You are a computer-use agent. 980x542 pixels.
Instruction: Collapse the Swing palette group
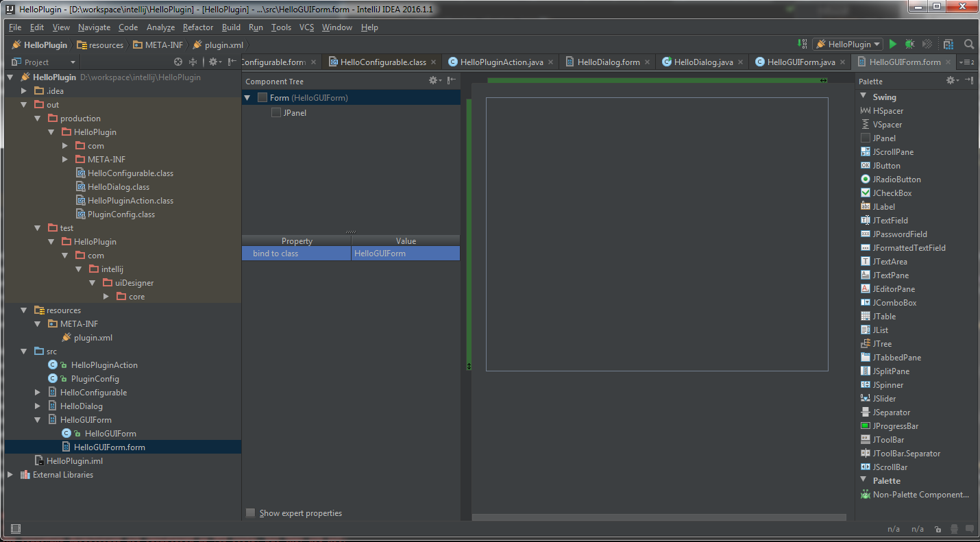[863, 97]
